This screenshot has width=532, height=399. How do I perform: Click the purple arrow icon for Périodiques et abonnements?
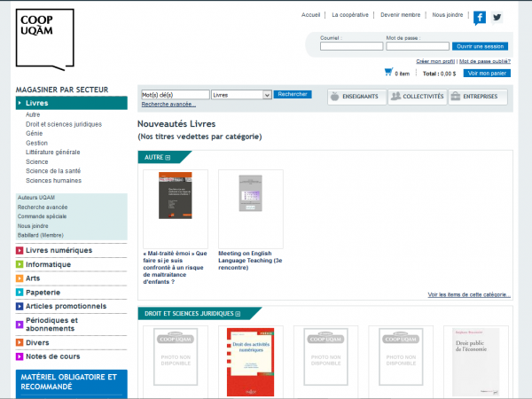20,325
